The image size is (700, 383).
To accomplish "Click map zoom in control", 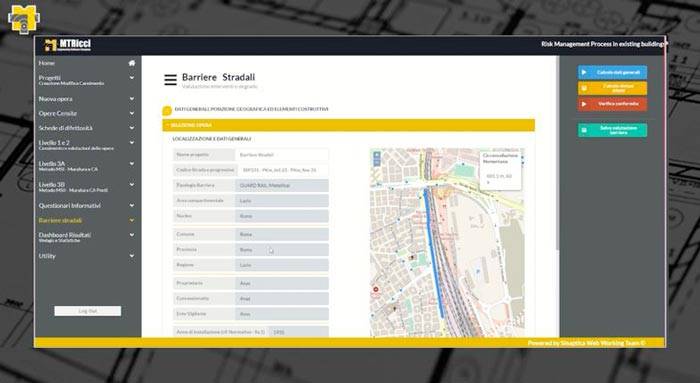I will 377,155.
